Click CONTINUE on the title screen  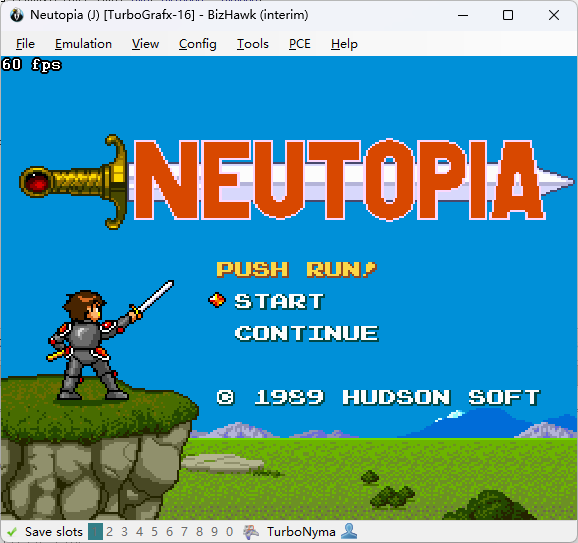click(x=306, y=333)
